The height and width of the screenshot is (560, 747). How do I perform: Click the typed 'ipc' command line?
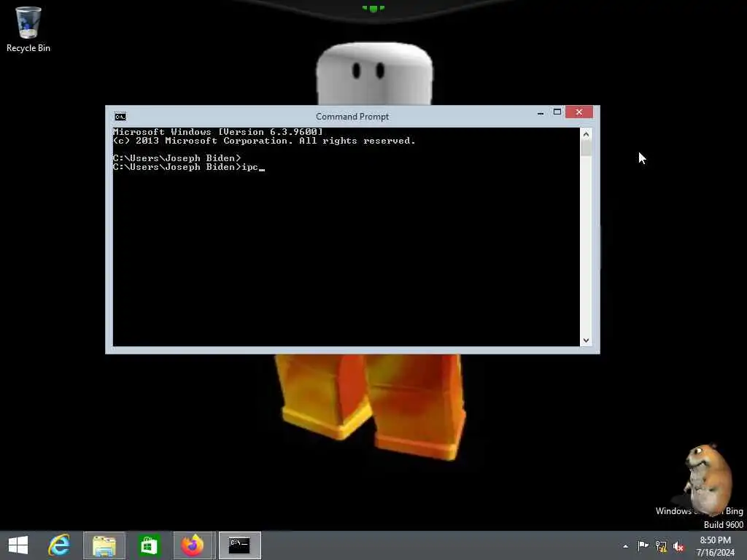point(189,167)
